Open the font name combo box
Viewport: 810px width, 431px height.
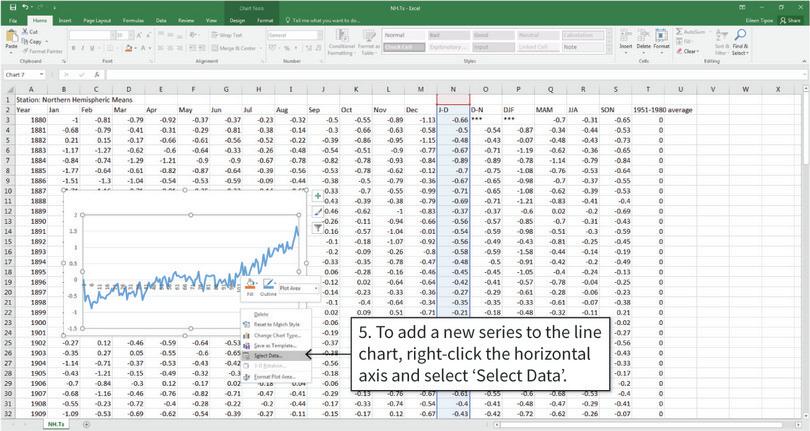click(91, 35)
